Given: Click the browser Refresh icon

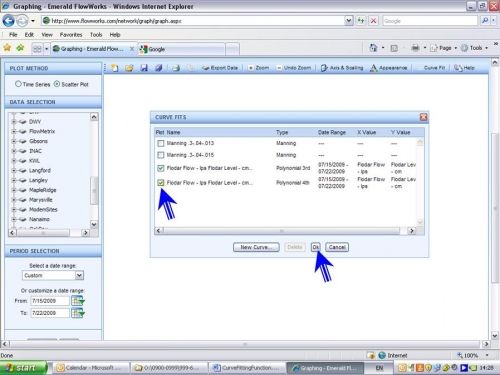Looking at the screenshot, I should 361,21.
